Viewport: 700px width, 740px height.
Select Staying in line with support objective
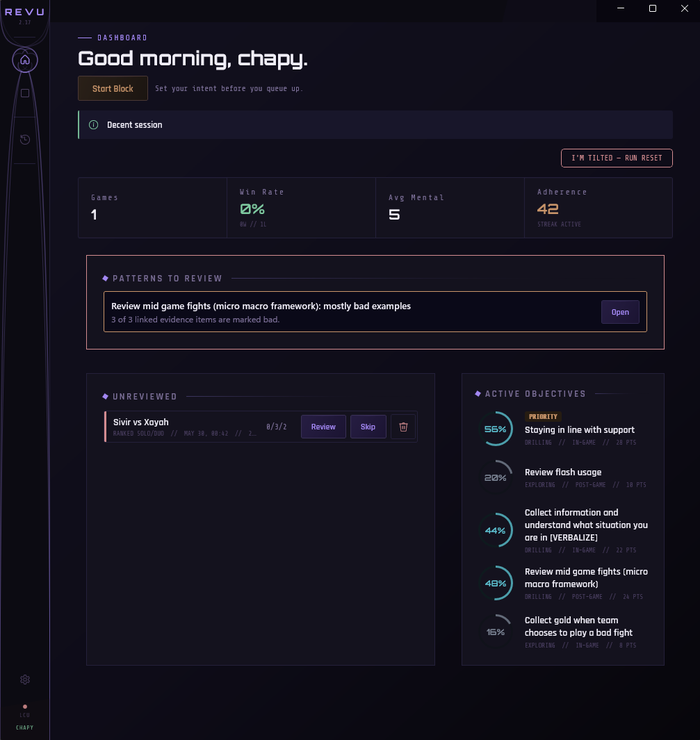[x=580, y=429]
